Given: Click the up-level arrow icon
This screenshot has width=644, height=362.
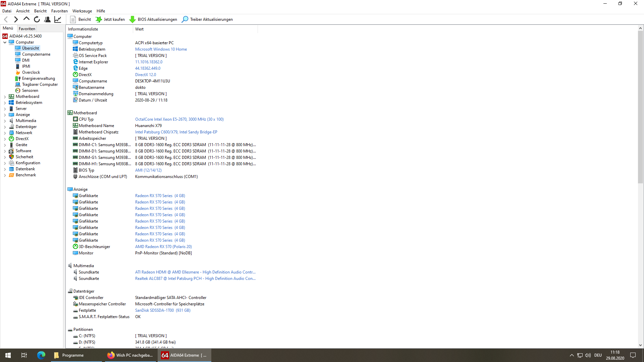Looking at the screenshot, I should tap(26, 19).
